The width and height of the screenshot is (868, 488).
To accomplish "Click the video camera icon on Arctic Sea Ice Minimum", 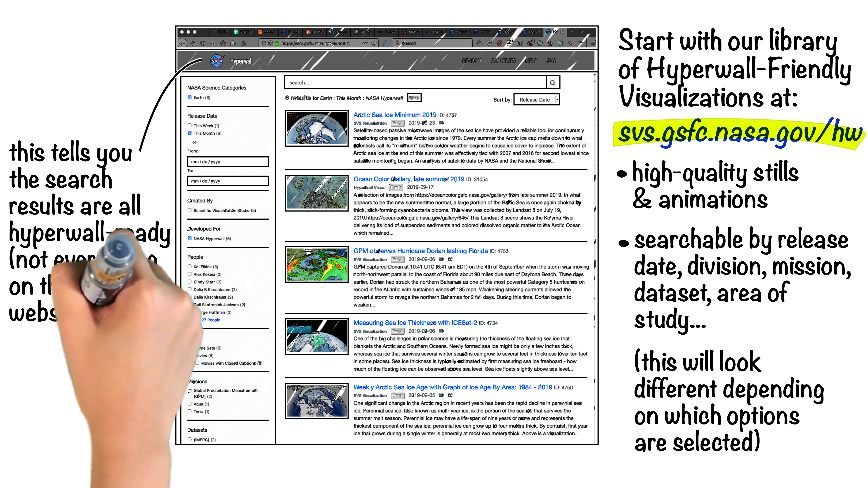I will tap(441, 123).
